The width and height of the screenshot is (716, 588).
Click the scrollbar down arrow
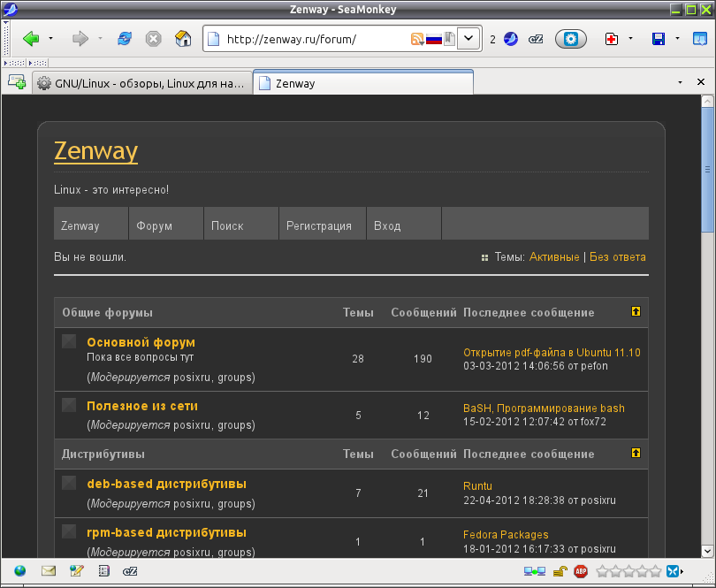click(707, 551)
